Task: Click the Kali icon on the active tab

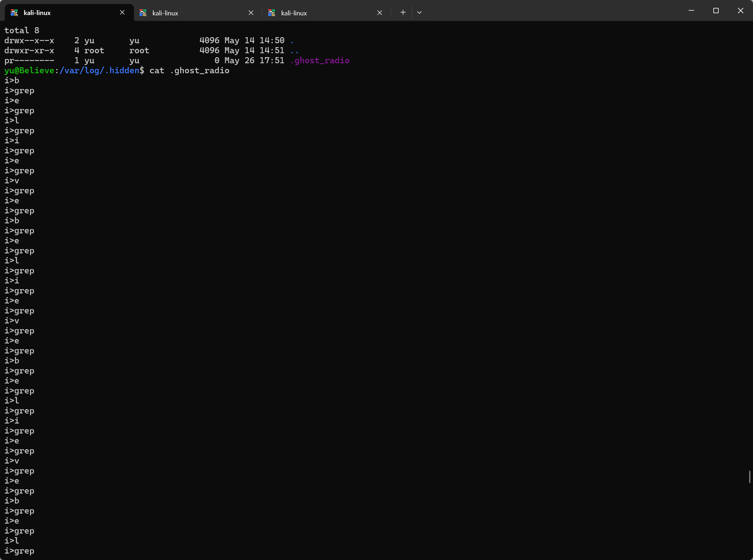Action: pyautogui.click(x=14, y=13)
